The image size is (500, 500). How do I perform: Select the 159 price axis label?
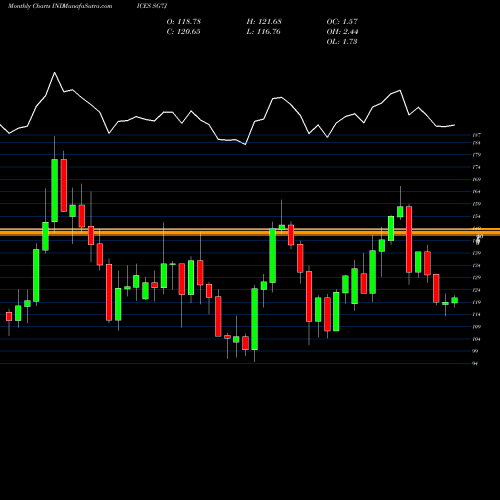477,204
